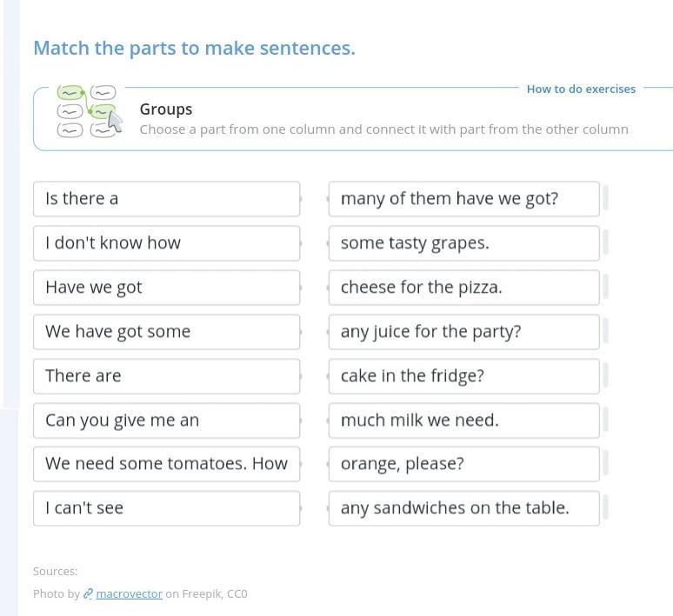Choose the 'Have we got' box
673x616 pixels.
click(166, 288)
